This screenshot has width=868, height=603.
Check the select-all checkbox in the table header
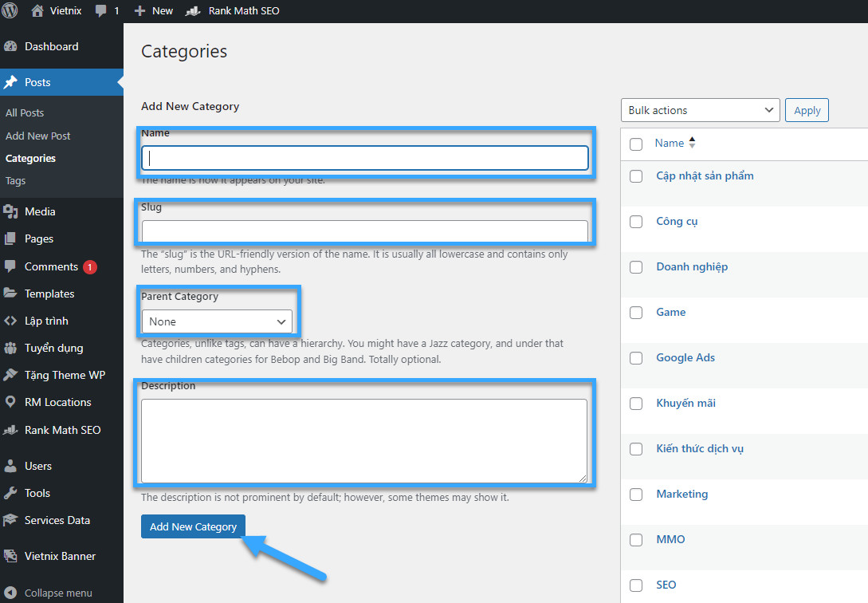click(635, 143)
